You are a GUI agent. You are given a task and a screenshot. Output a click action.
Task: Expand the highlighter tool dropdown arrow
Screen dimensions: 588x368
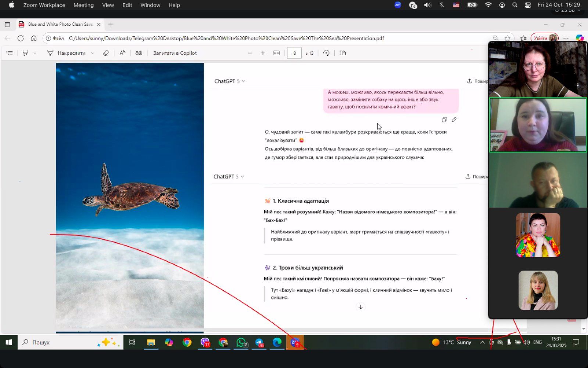pos(35,53)
